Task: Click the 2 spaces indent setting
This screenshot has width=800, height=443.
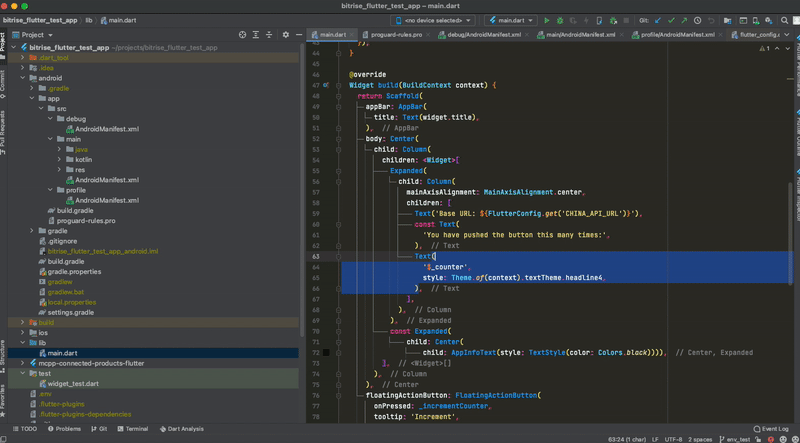Action: (x=700, y=439)
